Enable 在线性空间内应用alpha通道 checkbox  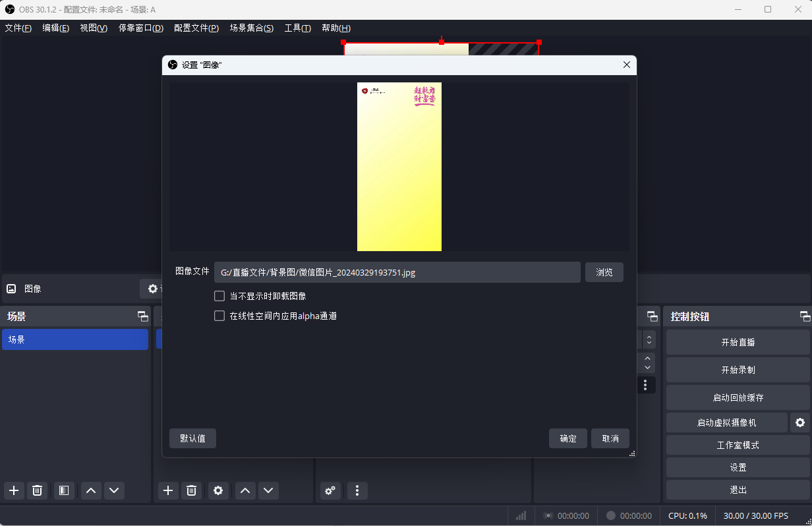[x=219, y=315]
